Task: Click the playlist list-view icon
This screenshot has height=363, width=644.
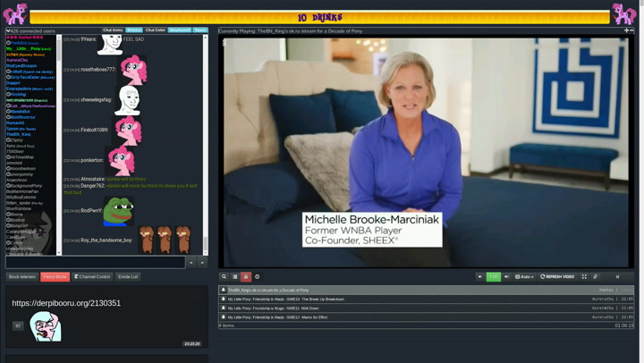Action: 235,277
